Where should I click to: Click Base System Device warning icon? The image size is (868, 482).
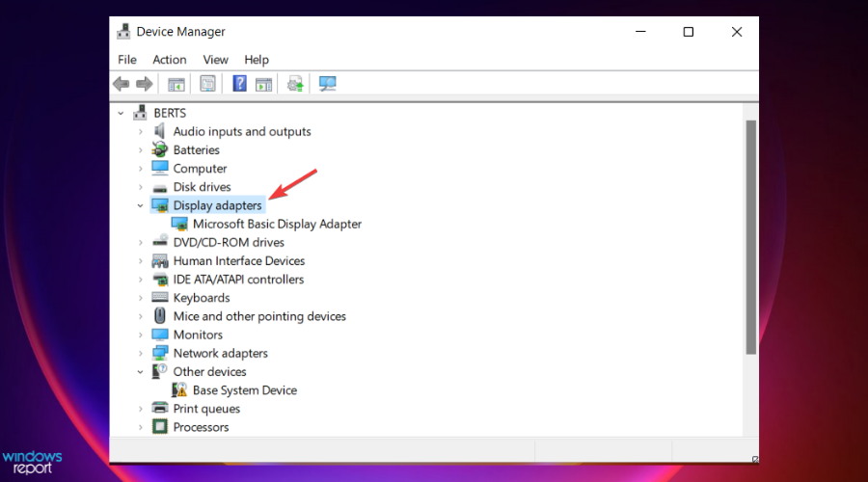click(179, 389)
